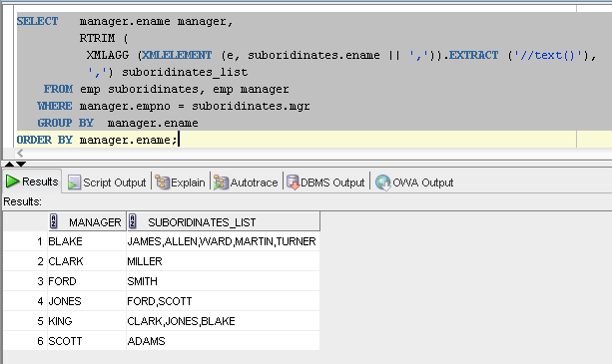The image size is (612, 364).
Task: Switch to the Script Output tab
Action: pyautogui.click(x=107, y=182)
